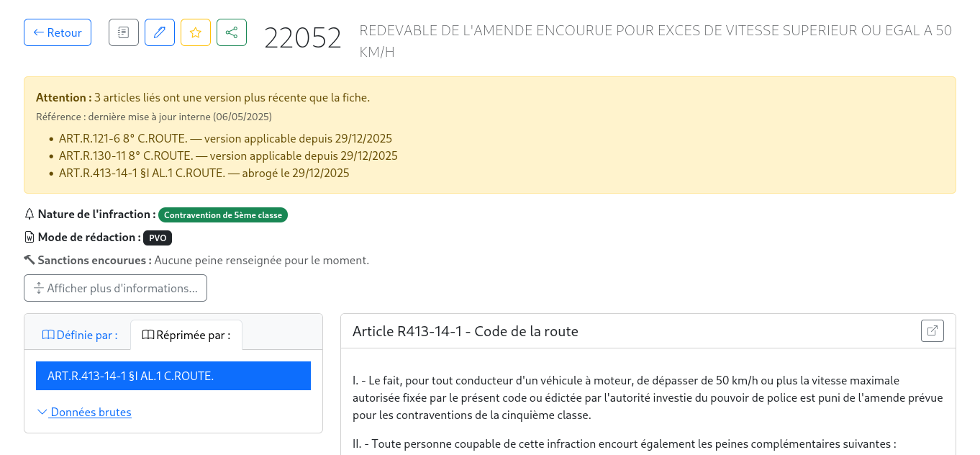Select the 'Réprimée par :' tab

[x=186, y=334]
